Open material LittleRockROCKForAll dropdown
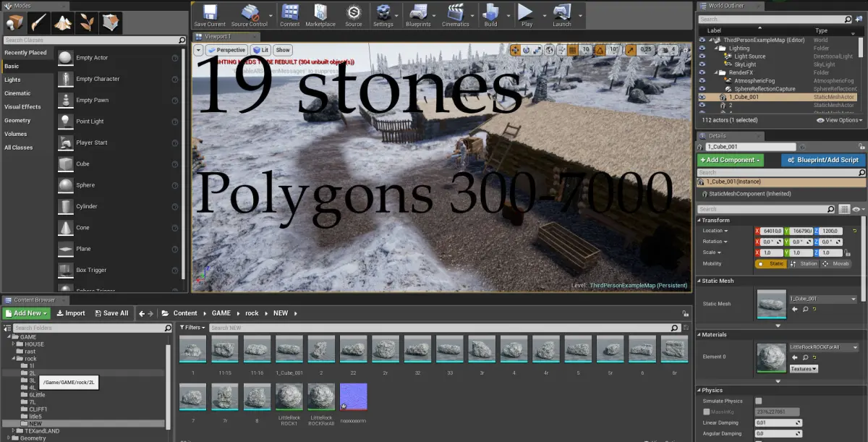The image size is (868, 442). pyautogui.click(x=822, y=347)
